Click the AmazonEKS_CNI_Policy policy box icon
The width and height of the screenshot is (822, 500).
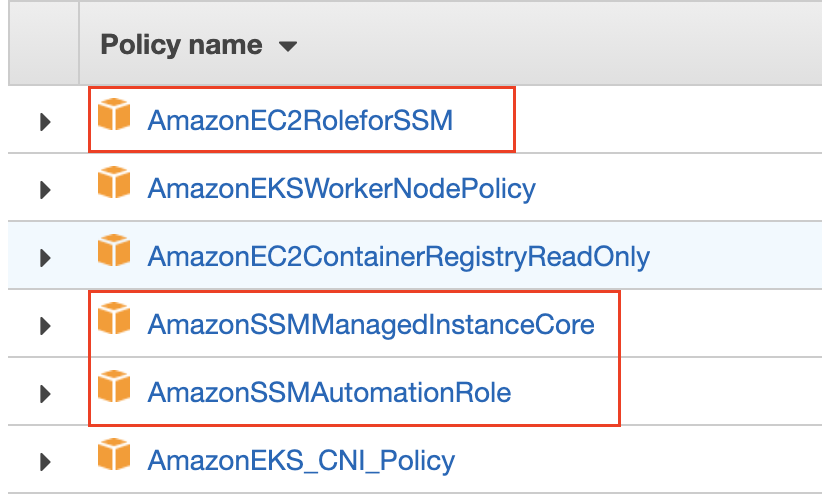click(x=114, y=458)
